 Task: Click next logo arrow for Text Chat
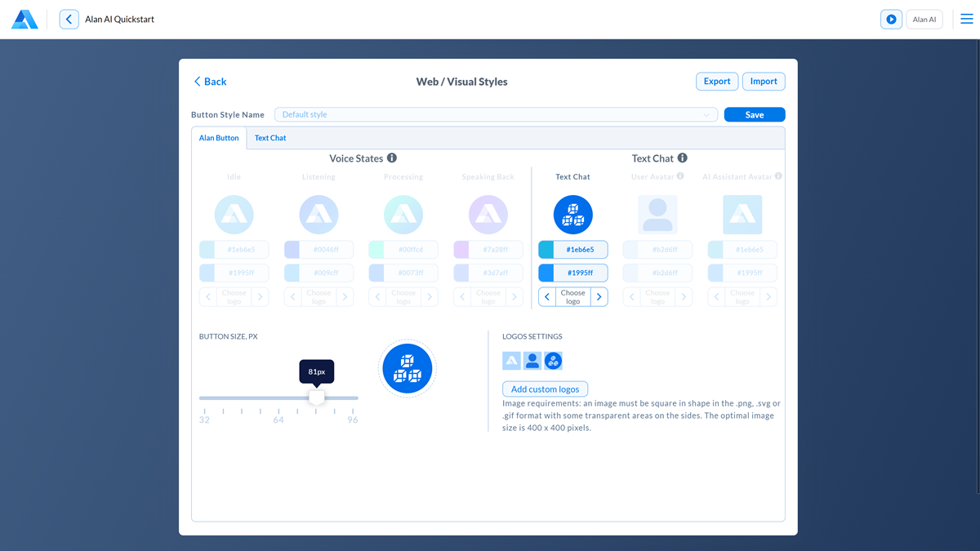point(599,297)
